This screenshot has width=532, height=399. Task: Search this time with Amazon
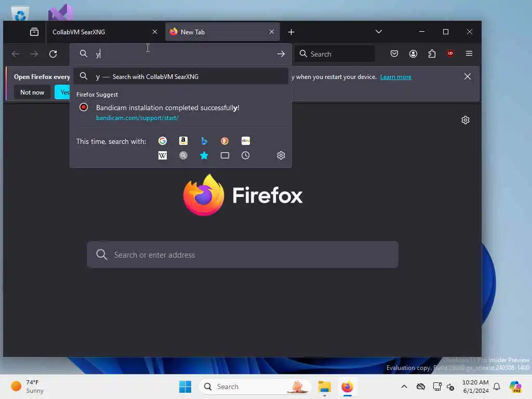pos(183,141)
